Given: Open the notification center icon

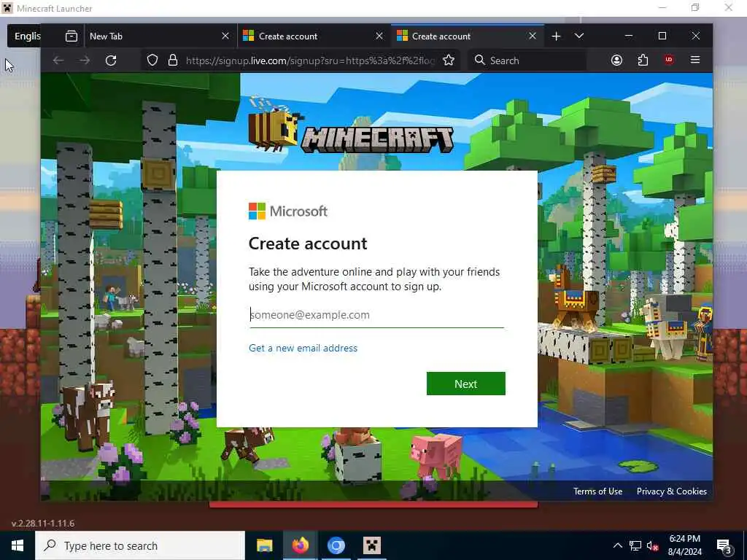Looking at the screenshot, I should [x=724, y=546].
